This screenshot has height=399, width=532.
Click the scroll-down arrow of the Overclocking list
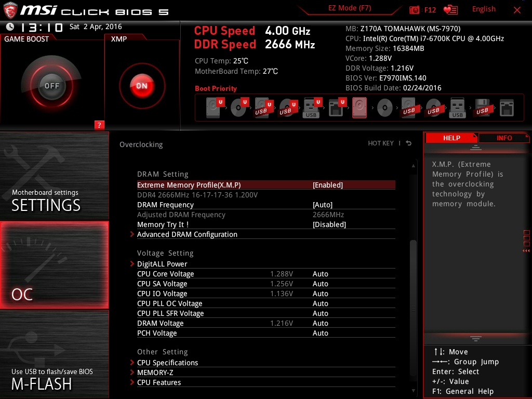(413, 391)
